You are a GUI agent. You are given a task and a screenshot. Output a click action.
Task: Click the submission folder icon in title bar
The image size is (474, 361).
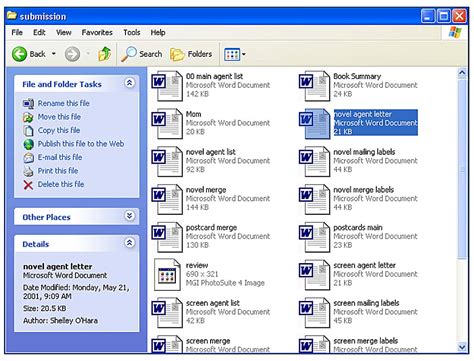12,15
